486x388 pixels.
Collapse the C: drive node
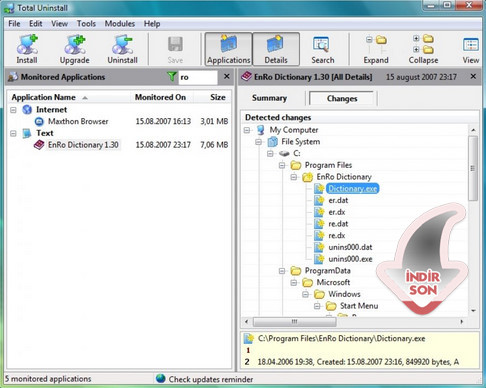click(x=270, y=153)
